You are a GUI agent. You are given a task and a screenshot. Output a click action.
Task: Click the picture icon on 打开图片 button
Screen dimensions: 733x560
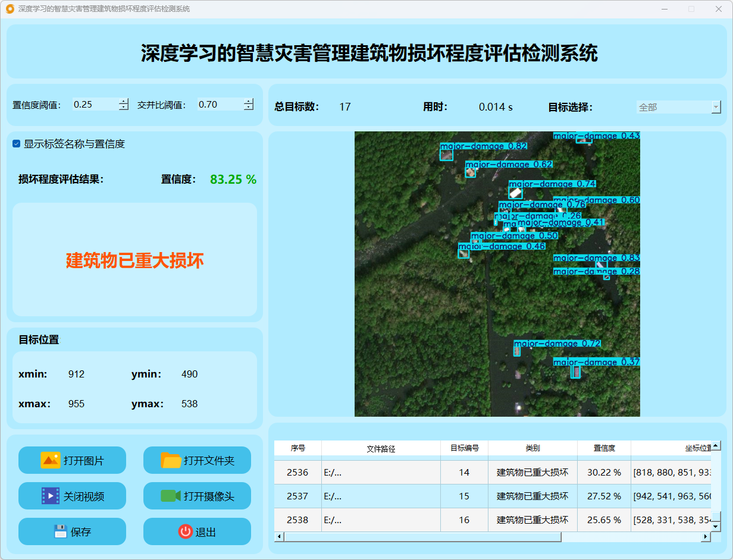[x=51, y=460]
